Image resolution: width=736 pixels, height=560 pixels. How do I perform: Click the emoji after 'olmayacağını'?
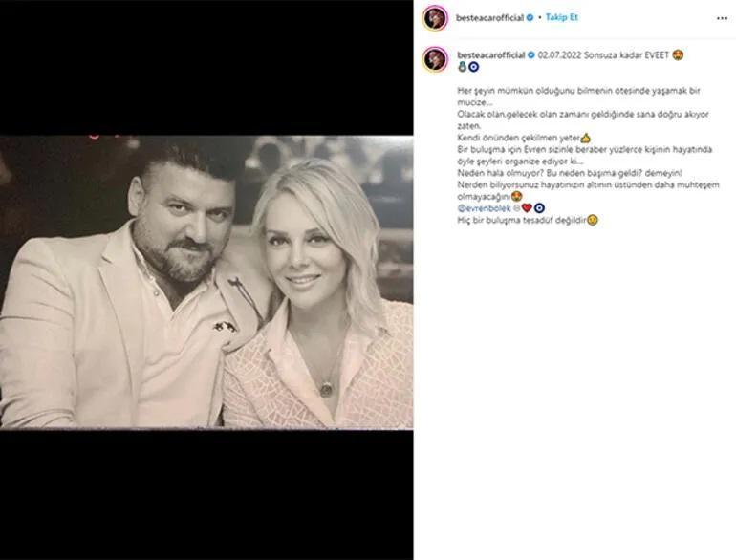pos(516,196)
